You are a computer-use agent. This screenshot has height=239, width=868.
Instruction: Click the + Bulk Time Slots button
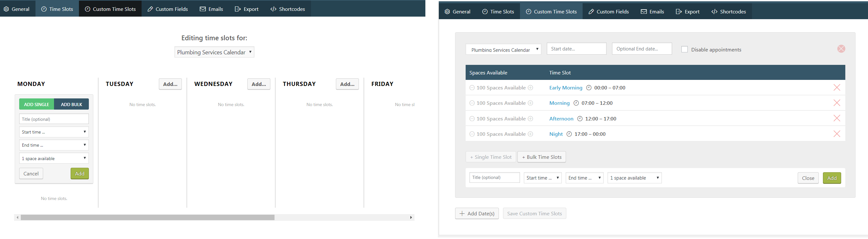point(541,157)
